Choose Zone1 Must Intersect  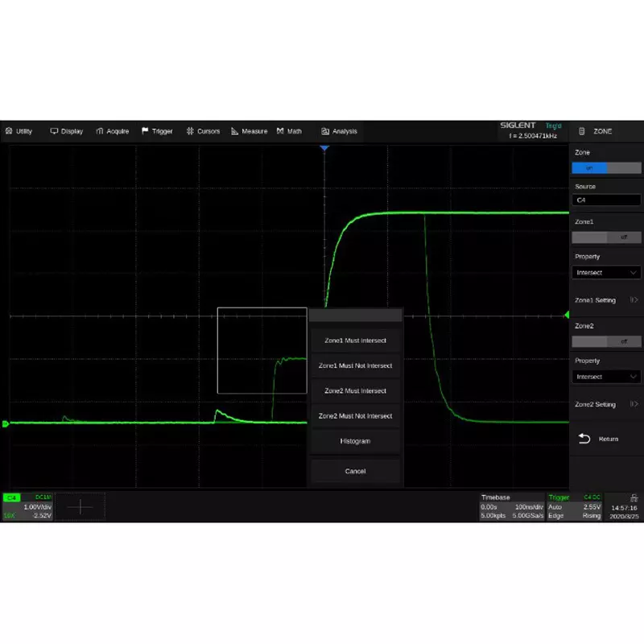point(355,341)
